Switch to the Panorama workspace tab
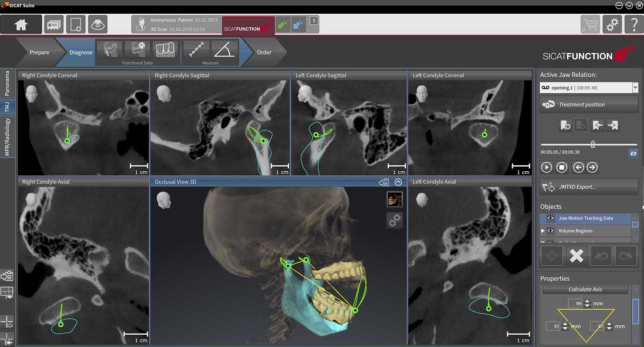 click(7, 84)
